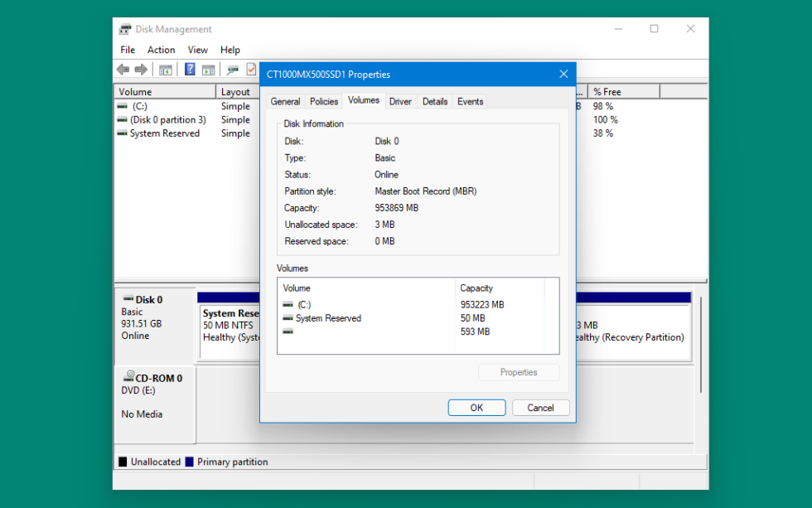Click the OK button
Image resolution: width=812 pixels, height=508 pixels.
pyautogui.click(x=476, y=407)
